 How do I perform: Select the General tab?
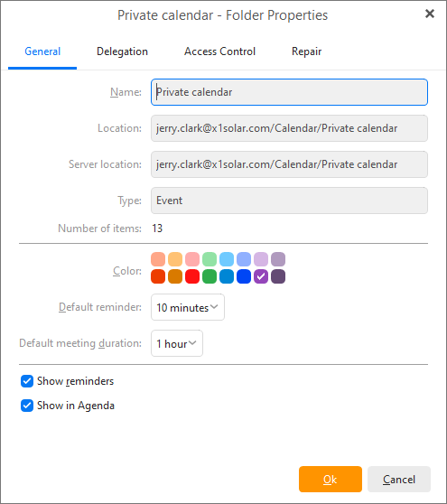[42, 51]
